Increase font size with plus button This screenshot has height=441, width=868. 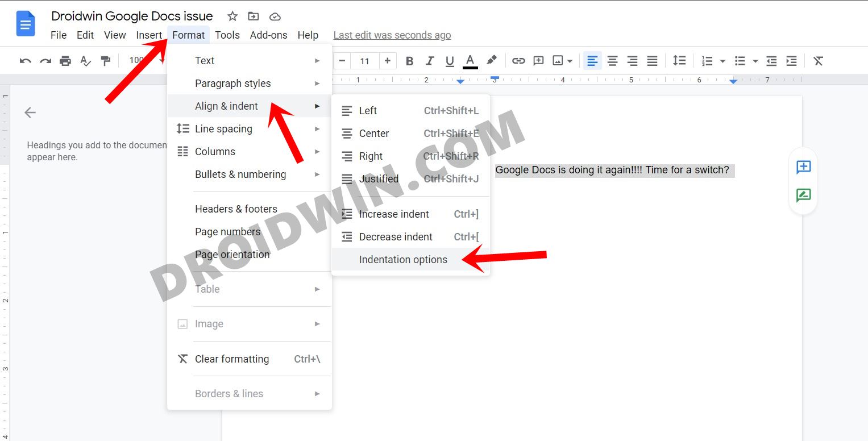[387, 61]
